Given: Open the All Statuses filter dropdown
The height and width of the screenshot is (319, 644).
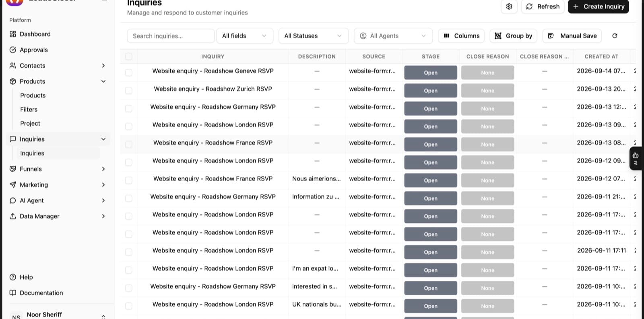Looking at the screenshot, I should coord(314,36).
